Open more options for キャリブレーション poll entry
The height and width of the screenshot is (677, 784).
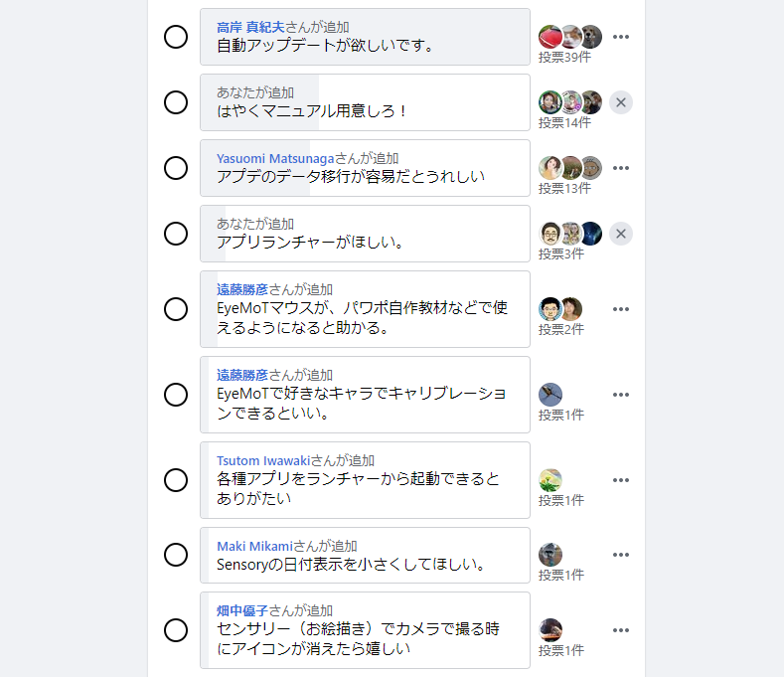coord(621,395)
